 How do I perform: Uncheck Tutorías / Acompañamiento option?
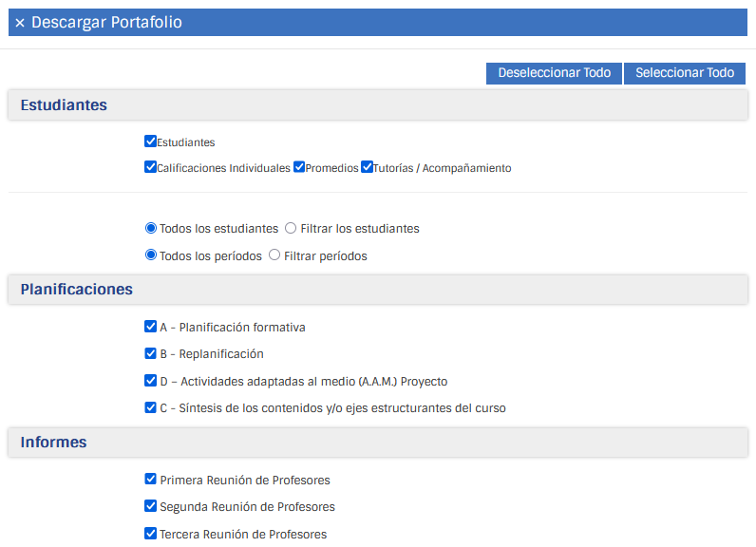(x=367, y=167)
